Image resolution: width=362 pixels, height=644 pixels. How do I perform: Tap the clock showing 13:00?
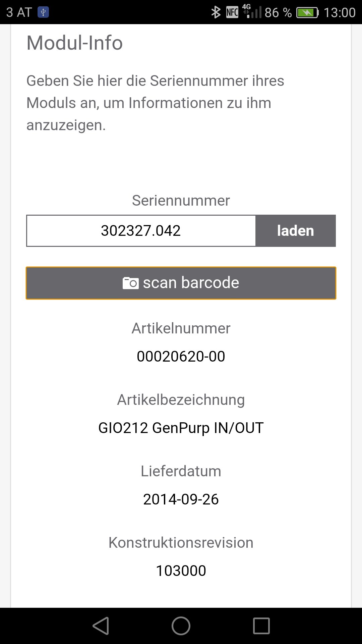tap(339, 12)
